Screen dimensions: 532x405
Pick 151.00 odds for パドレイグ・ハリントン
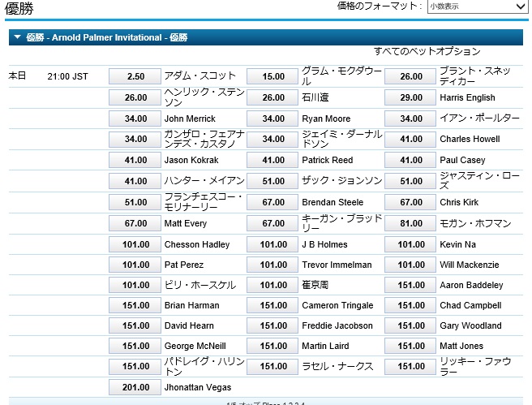pos(135,366)
